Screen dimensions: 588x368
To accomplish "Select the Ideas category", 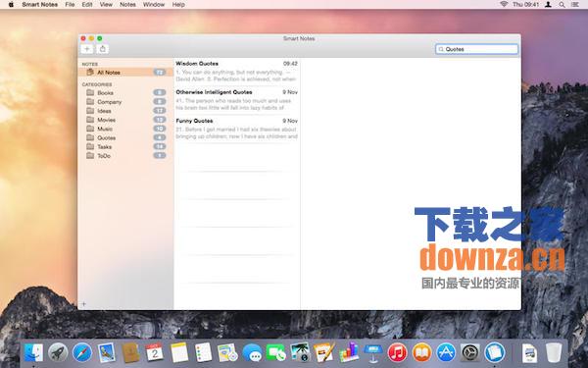I will tap(125, 111).
